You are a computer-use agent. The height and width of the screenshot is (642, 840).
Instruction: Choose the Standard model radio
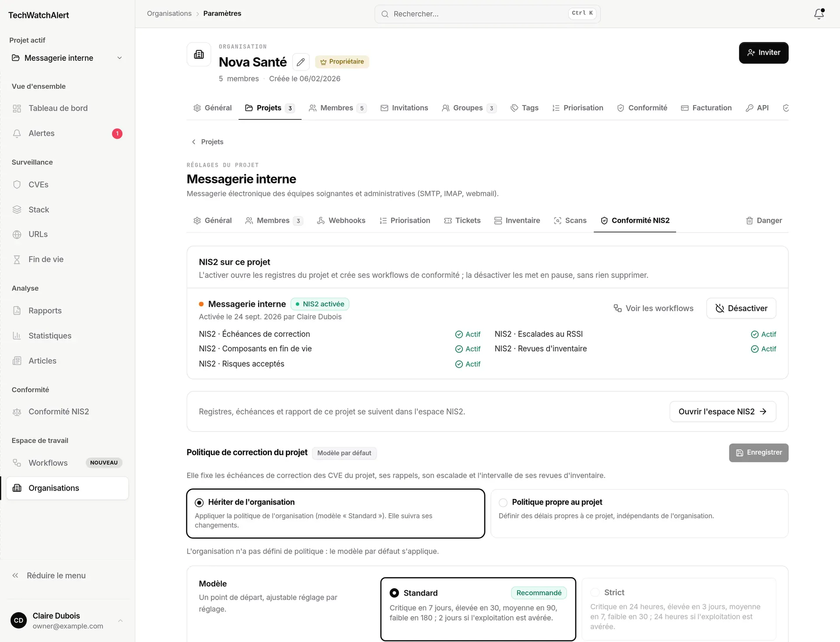tap(394, 593)
